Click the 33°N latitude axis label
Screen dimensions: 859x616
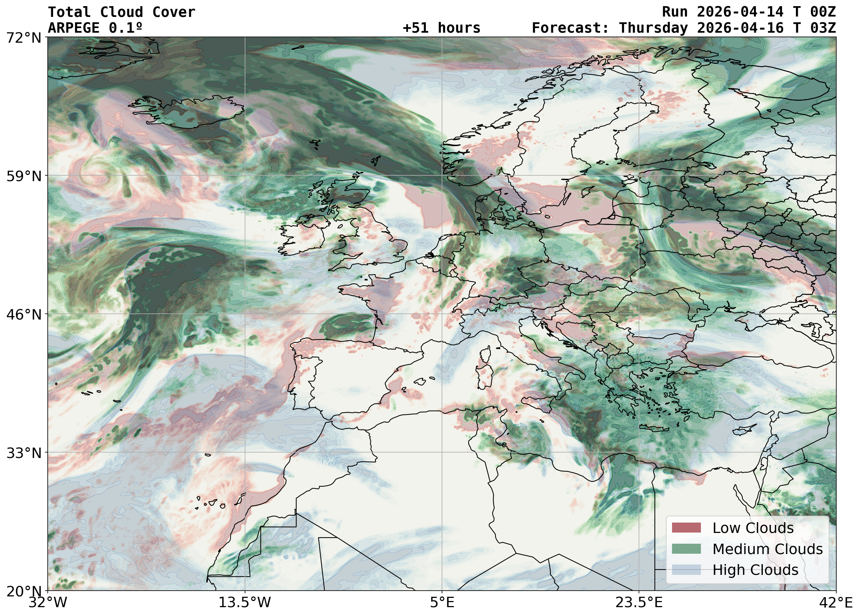click(24, 453)
